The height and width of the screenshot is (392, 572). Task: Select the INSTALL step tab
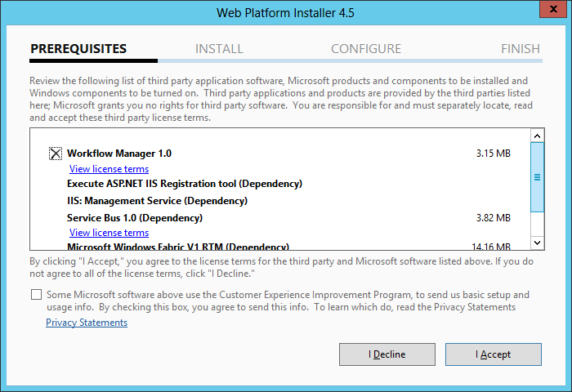[x=219, y=48]
